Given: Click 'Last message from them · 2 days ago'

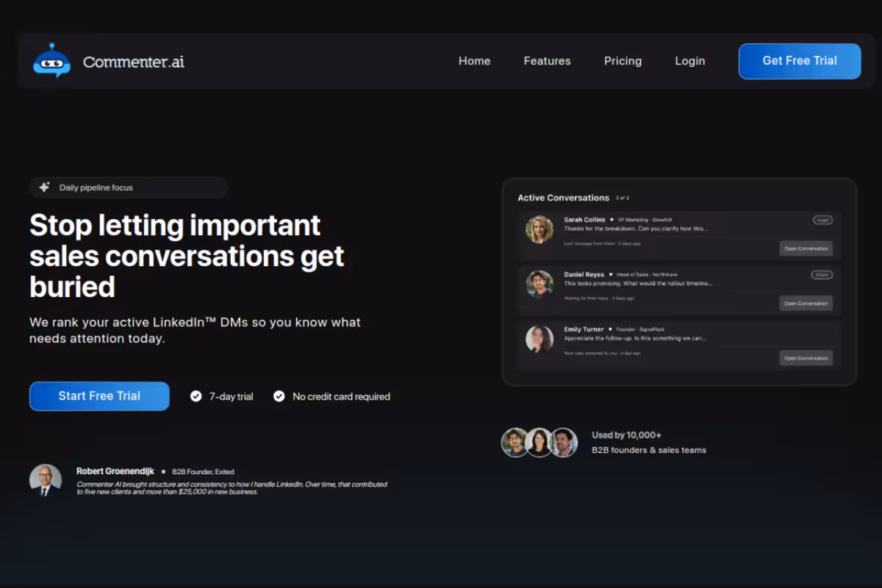Looking at the screenshot, I should (602, 243).
